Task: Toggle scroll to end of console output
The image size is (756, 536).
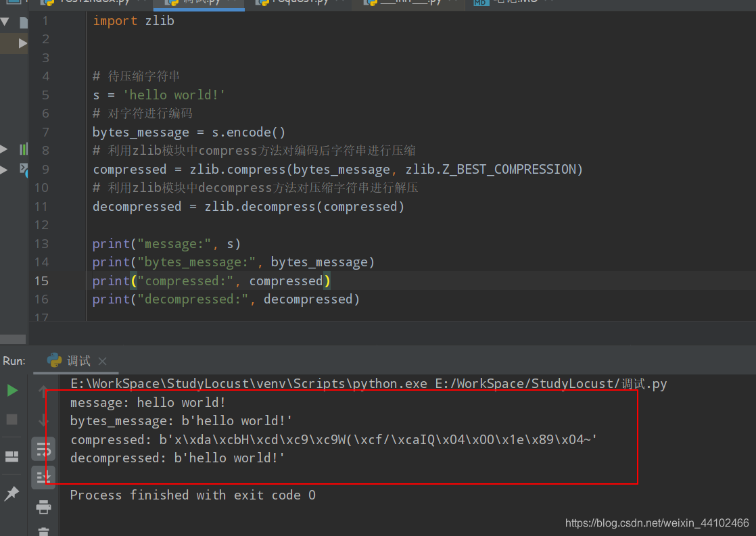Action: point(43,478)
